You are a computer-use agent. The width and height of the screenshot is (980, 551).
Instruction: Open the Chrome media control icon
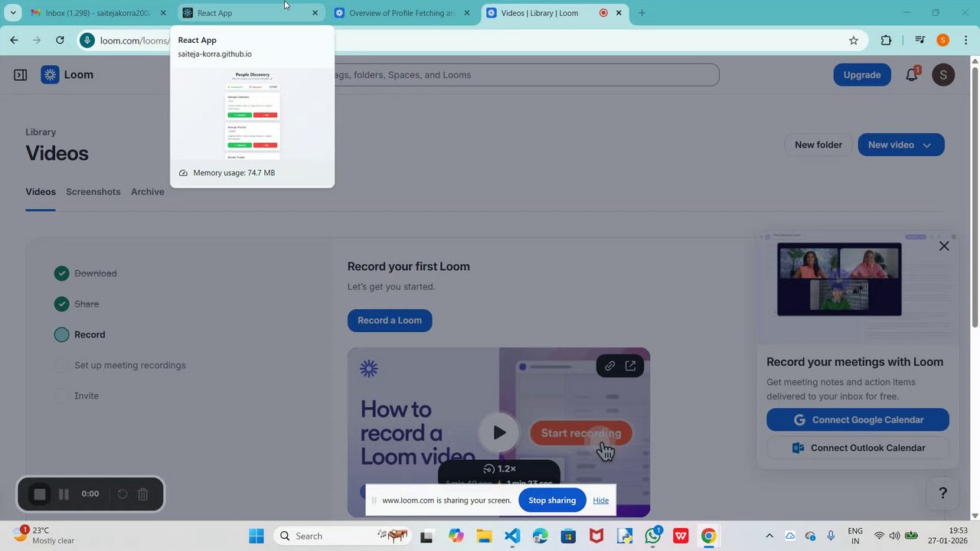[x=920, y=41]
